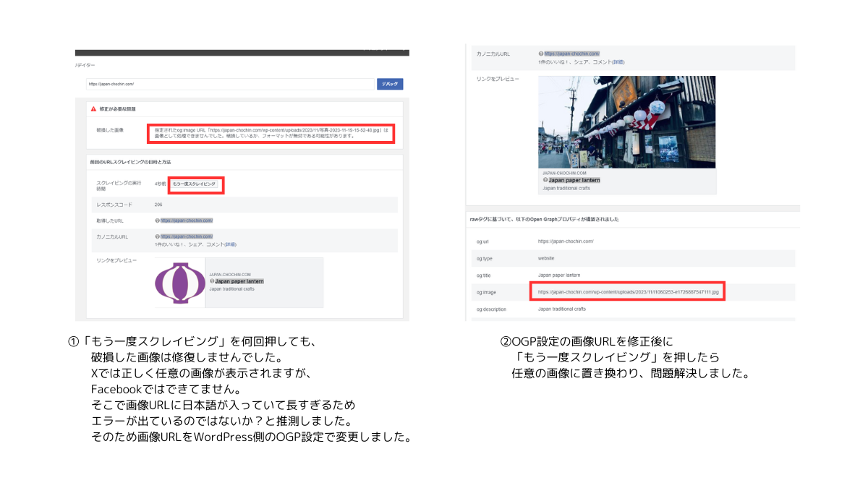Select the og:type value website
Viewport: 868px width, 488px height.
click(546, 258)
